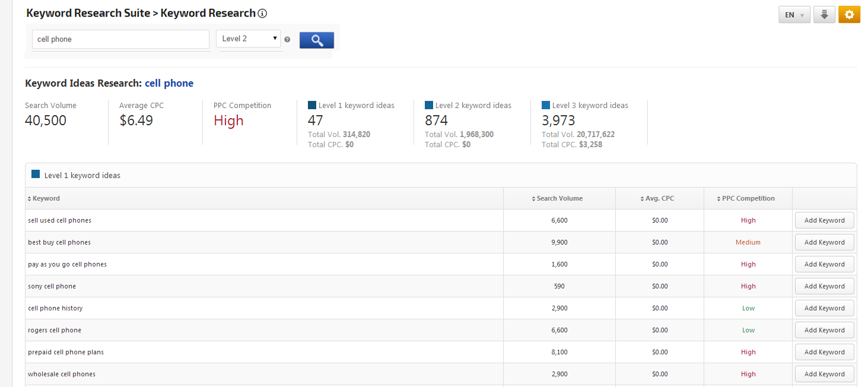The width and height of the screenshot is (868, 387).
Task: Click help question mark next to Level dropdown
Action: click(287, 40)
